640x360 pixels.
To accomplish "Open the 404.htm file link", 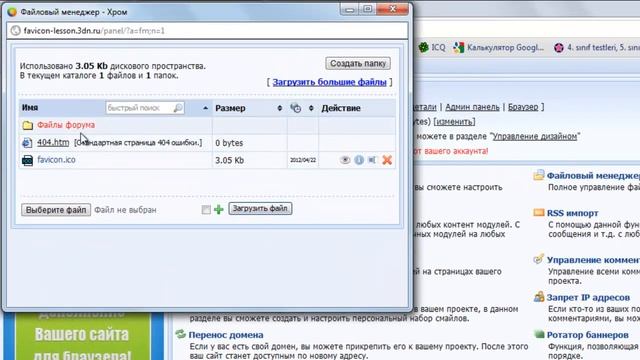I will coord(53,142).
